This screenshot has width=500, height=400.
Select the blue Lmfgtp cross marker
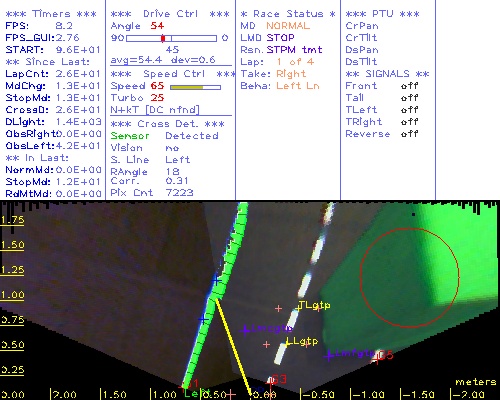329,355
